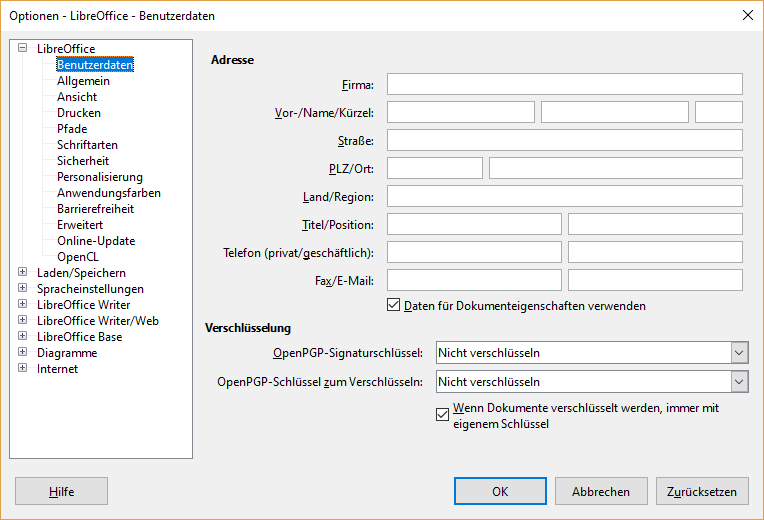Select Erweitert in the tree
The image size is (764, 520).
click(x=80, y=225)
